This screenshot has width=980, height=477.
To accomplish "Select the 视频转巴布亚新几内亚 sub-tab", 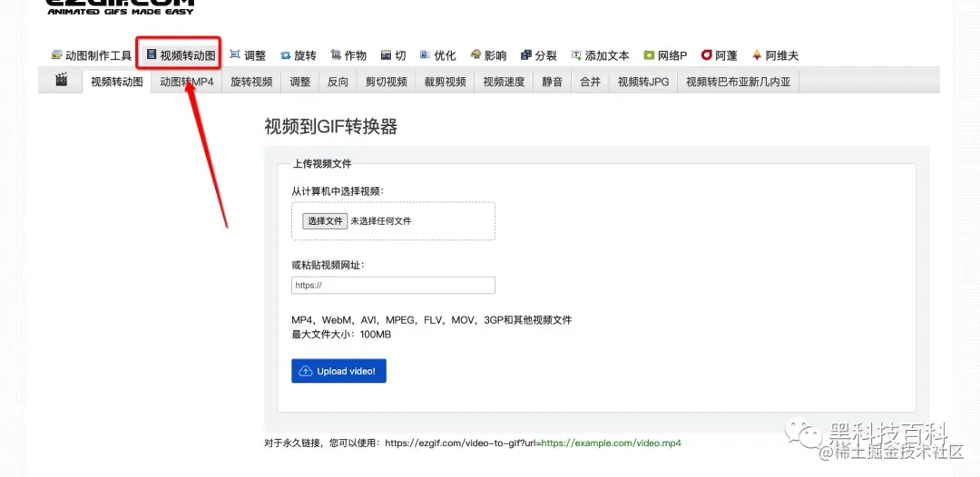I will point(738,82).
